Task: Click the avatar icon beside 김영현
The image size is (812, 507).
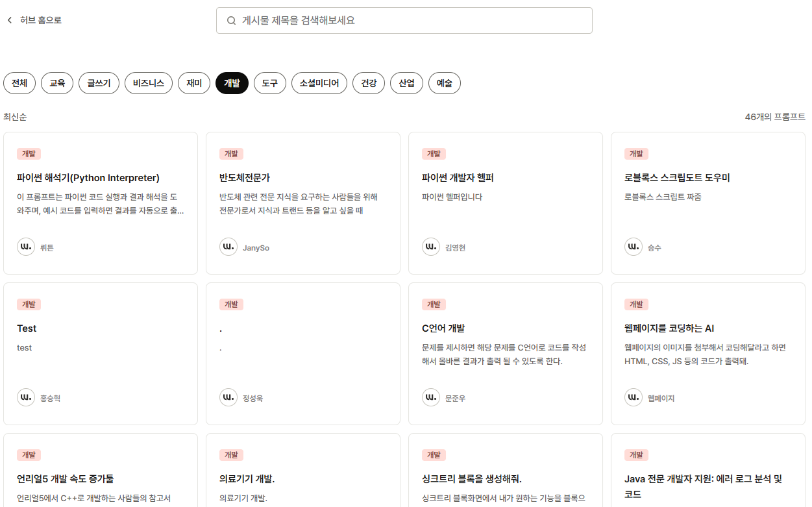Action: [431, 247]
